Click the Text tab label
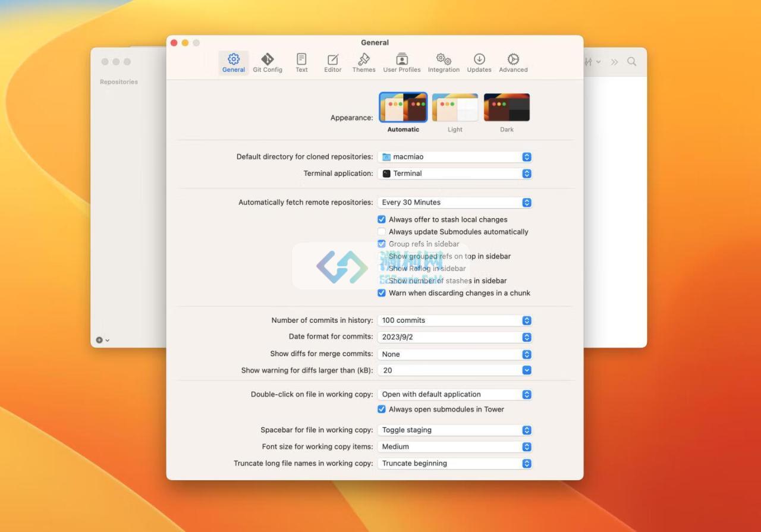 [301, 70]
